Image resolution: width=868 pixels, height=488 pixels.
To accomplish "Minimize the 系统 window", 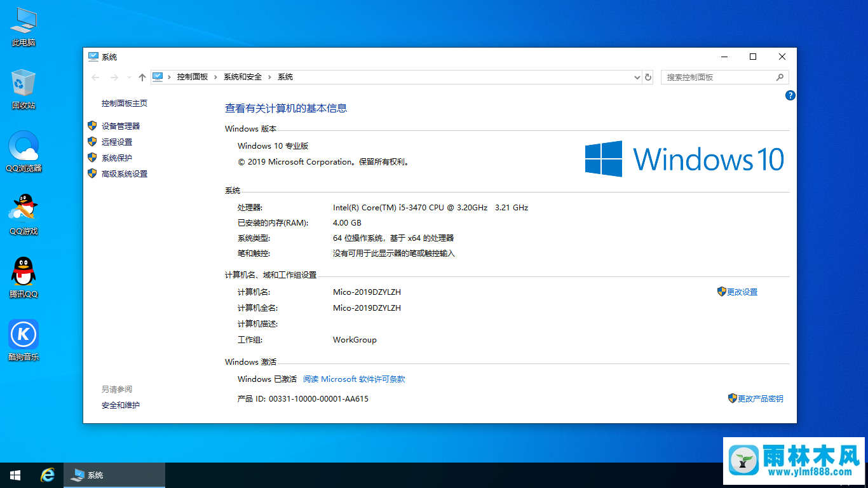I will [724, 57].
